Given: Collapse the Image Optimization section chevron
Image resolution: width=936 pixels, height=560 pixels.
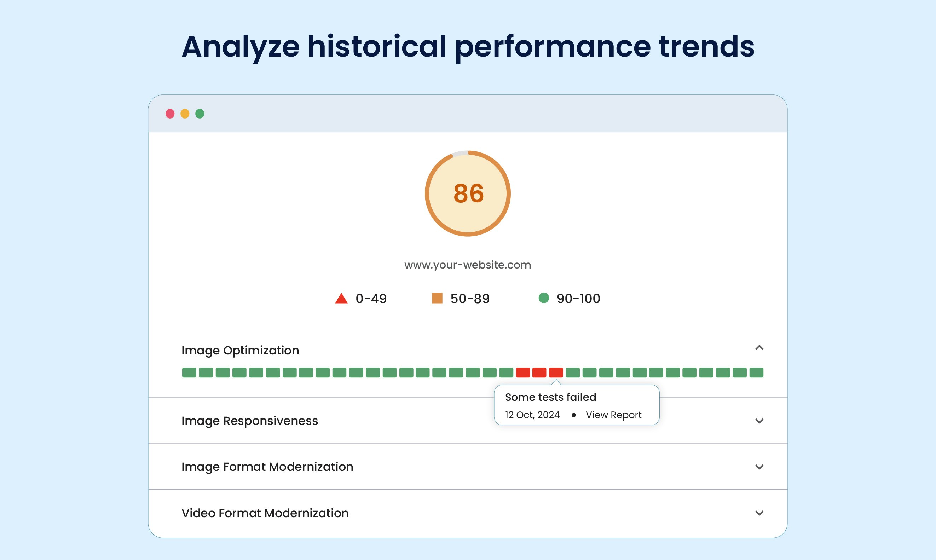Looking at the screenshot, I should (x=759, y=347).
